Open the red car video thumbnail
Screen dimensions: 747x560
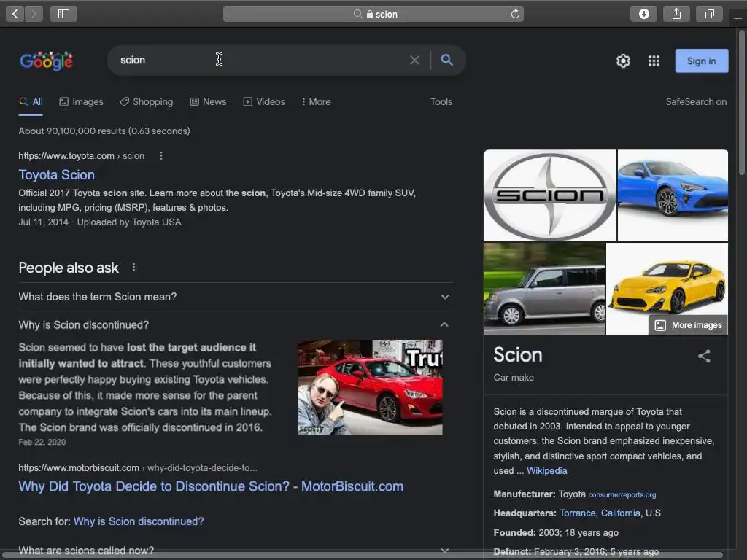pos(370,386)
